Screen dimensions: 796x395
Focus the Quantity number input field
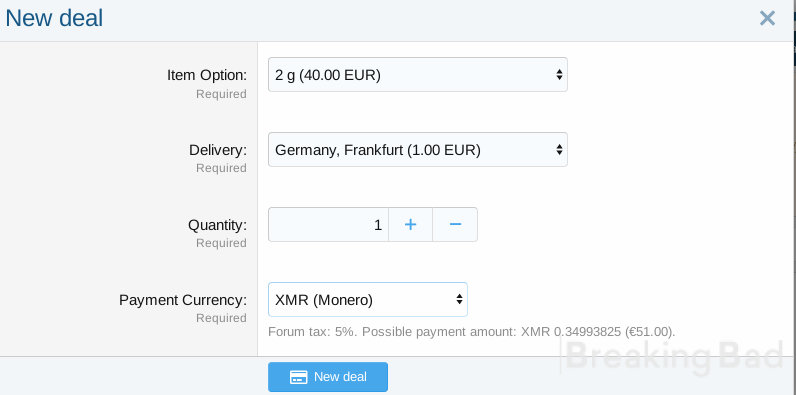(328, 224)
